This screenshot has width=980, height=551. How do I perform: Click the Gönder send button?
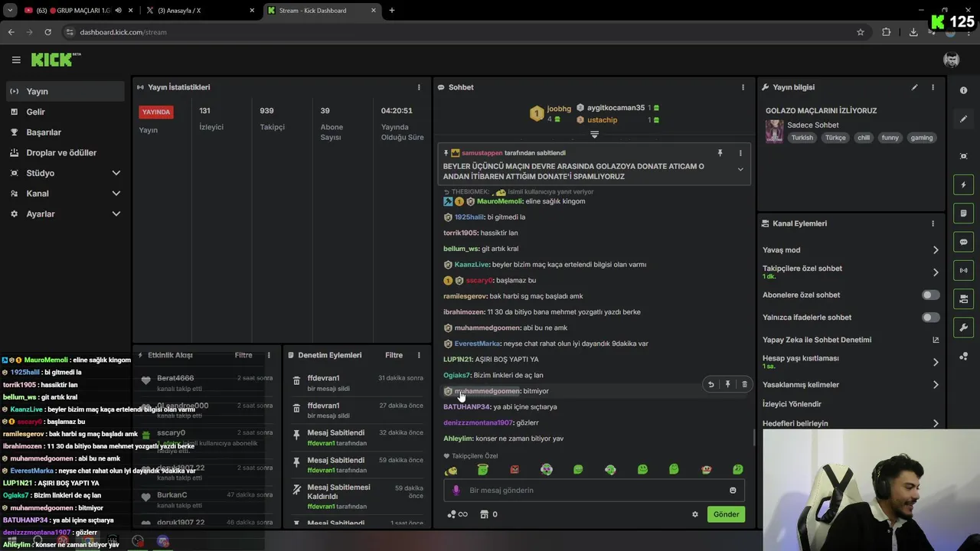[x=726, y=514]
